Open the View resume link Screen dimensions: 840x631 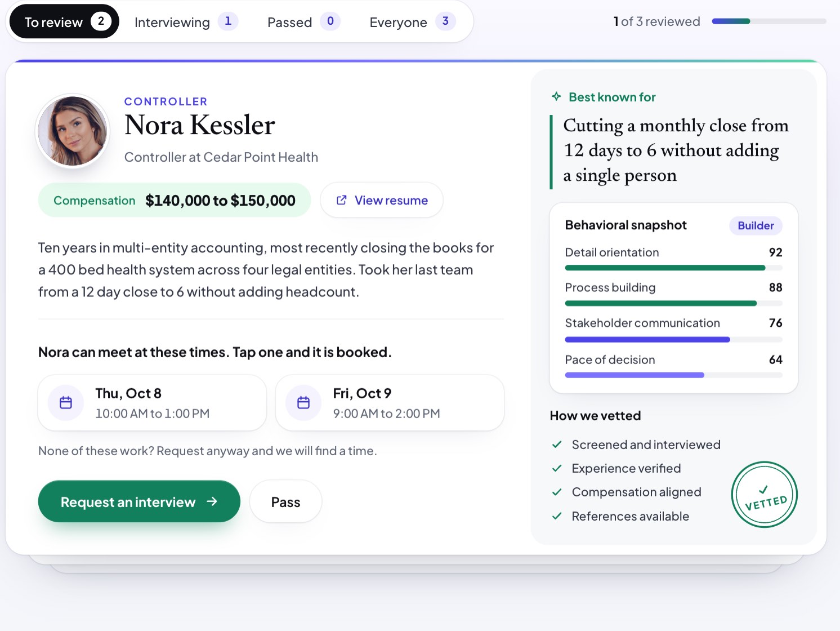pos(382,200)
